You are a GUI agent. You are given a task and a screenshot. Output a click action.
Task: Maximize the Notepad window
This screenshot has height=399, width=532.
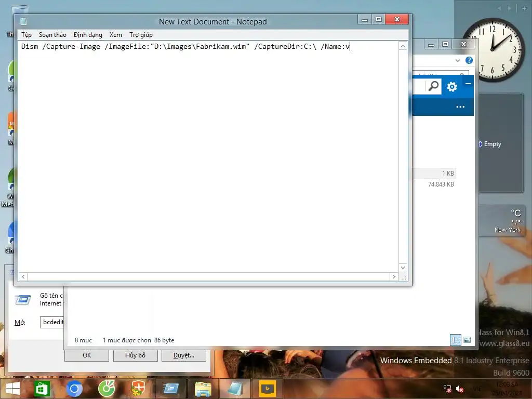tap(379, 20)
